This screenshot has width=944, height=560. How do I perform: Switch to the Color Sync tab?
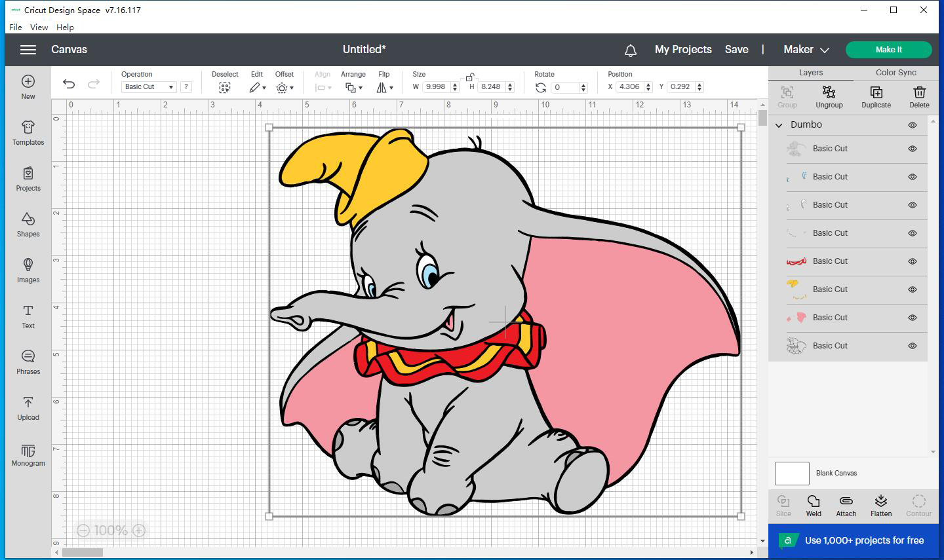point(896,73)
